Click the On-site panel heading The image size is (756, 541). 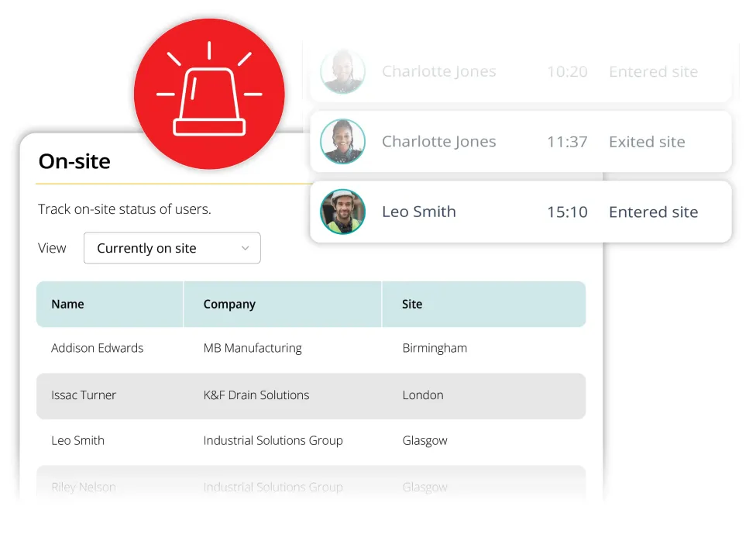pyautogui.click(x=74, y=161)
